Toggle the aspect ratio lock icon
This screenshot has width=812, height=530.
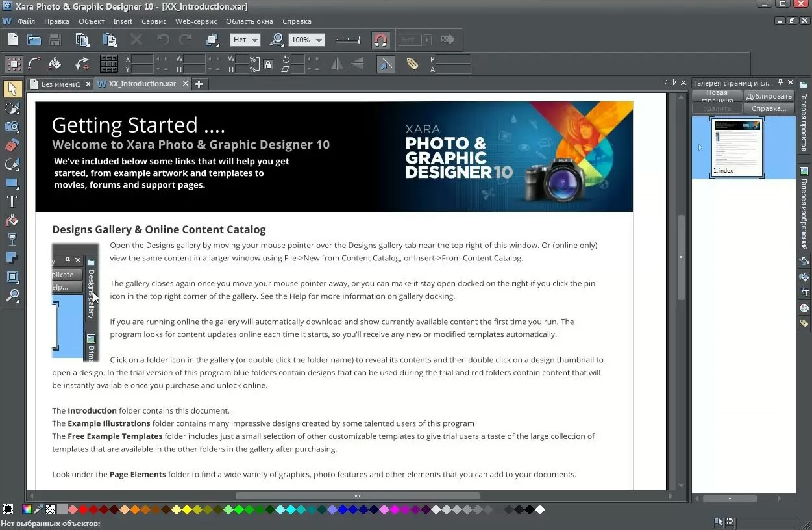267,64
